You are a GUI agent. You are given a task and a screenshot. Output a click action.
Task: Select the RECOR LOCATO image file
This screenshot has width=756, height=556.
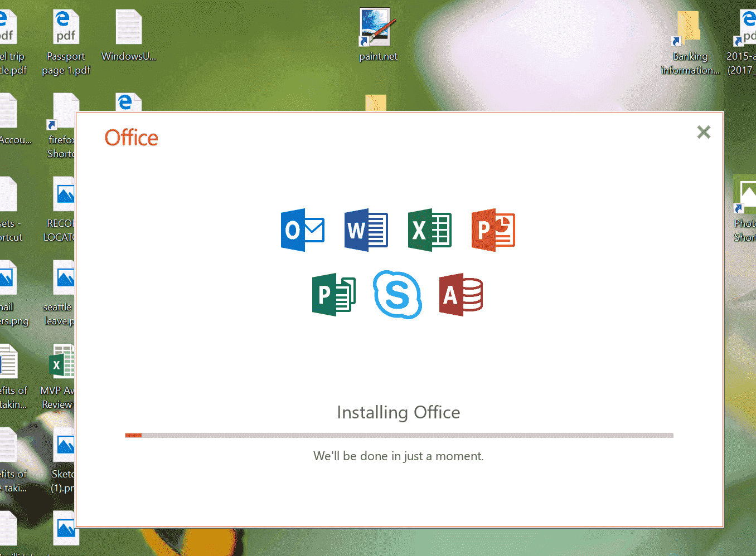(60, 209)
